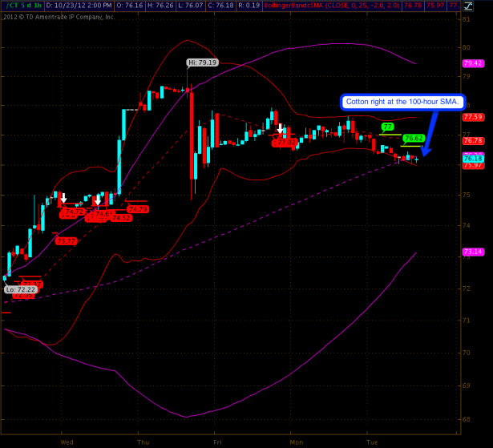
Task: Click the Mon date label on time axis
Action: pyautogui.click(x=296, y=441)
